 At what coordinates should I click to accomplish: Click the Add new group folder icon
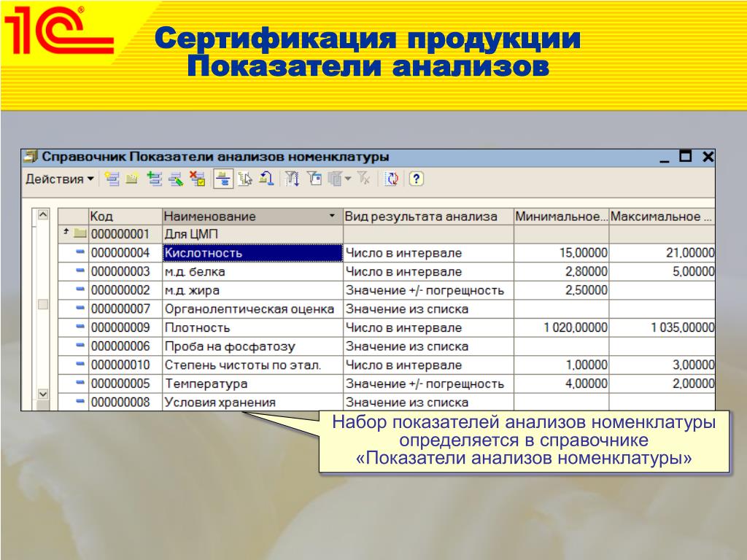[133, 179]
